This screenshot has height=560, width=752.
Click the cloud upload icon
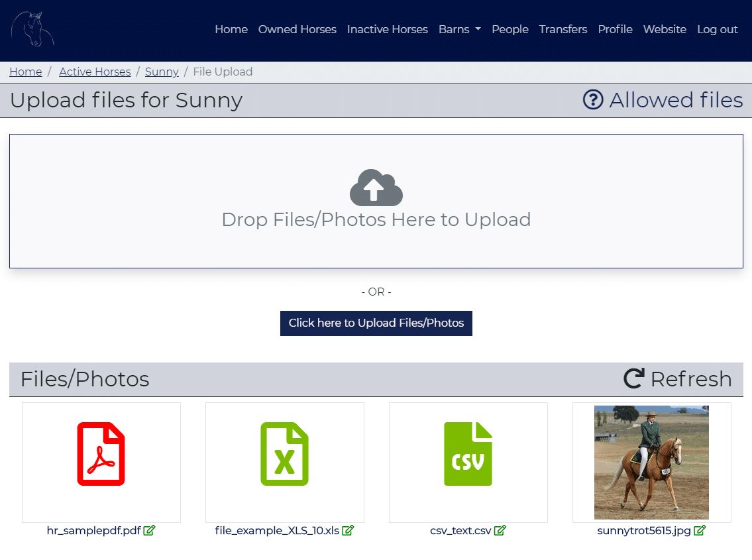tap(376, 188)
